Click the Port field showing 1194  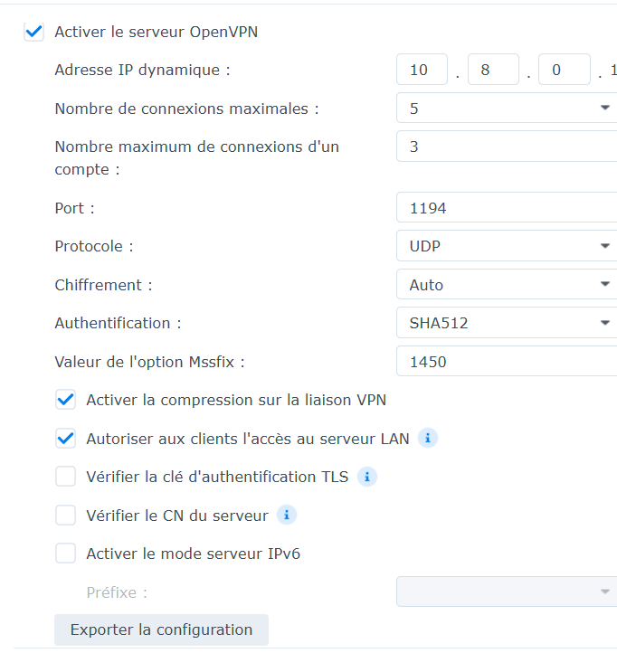point(507,208)
